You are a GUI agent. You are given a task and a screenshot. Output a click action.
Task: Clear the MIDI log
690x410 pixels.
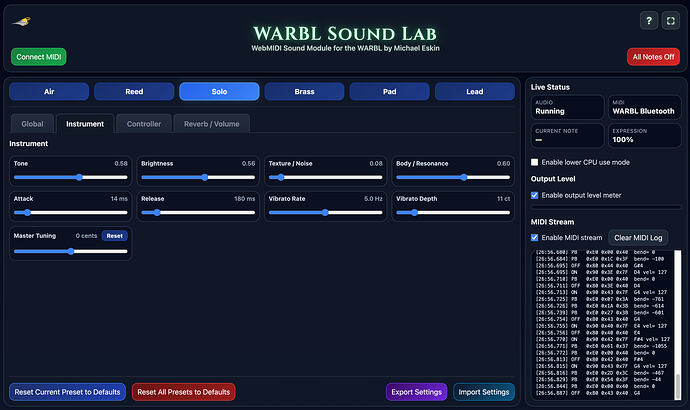pyautogui.click(x=638, y=238)
